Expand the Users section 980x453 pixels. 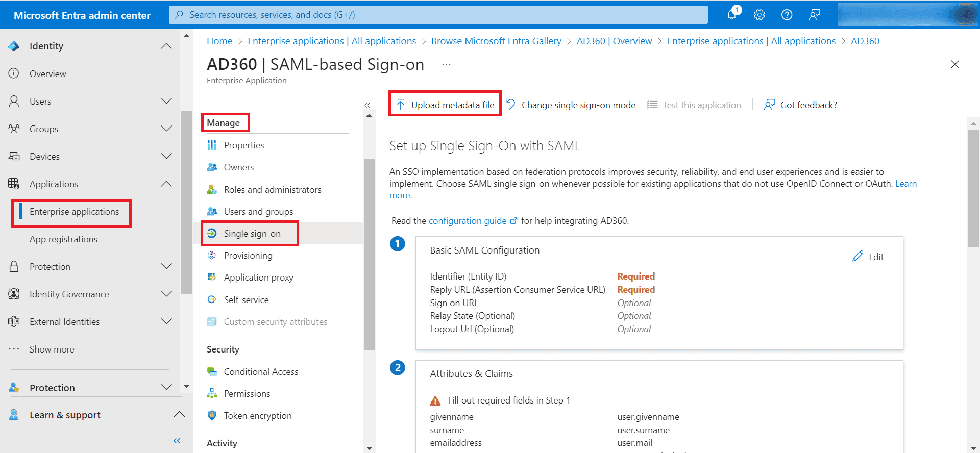click(x=166, y=101)
